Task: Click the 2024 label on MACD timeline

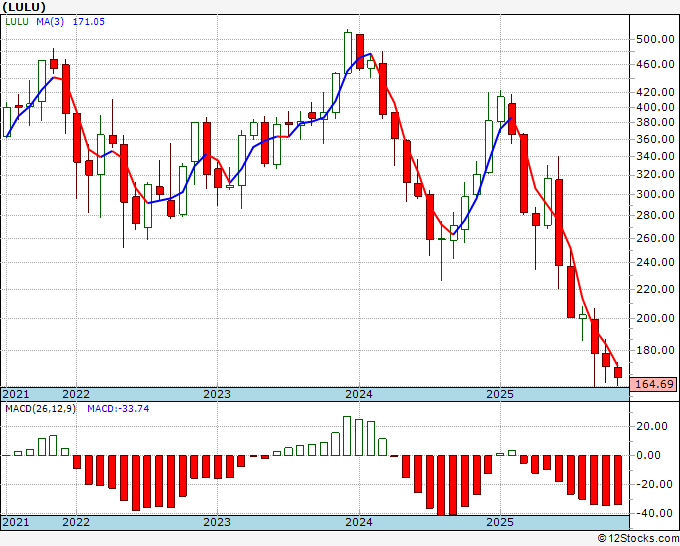Action: 359,522
